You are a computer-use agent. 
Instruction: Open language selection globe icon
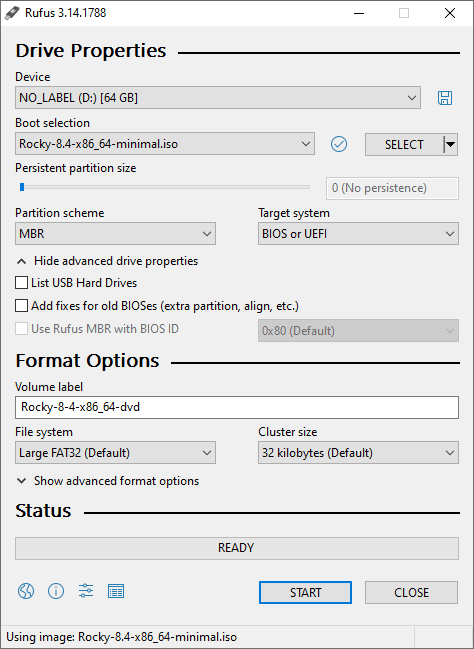(26, 591)
